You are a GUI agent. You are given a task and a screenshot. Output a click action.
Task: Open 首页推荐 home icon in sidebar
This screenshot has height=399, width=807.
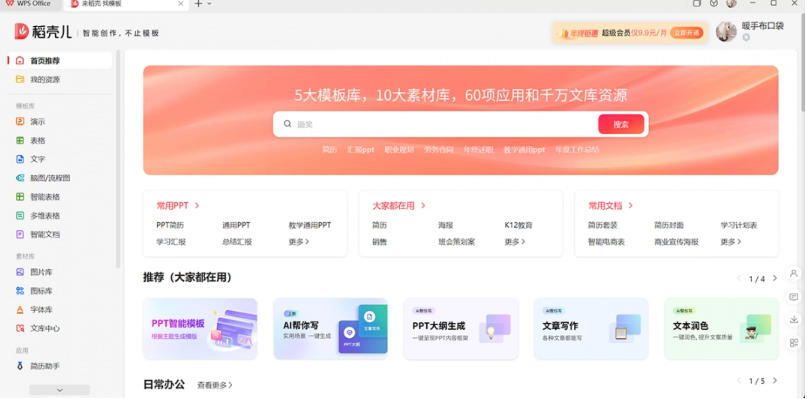(x=20, y=61)
